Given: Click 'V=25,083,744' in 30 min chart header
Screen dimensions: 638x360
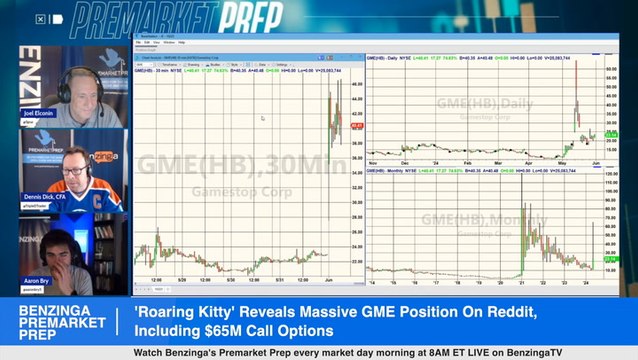Looking at the screenshot, I should click(328, 71).
